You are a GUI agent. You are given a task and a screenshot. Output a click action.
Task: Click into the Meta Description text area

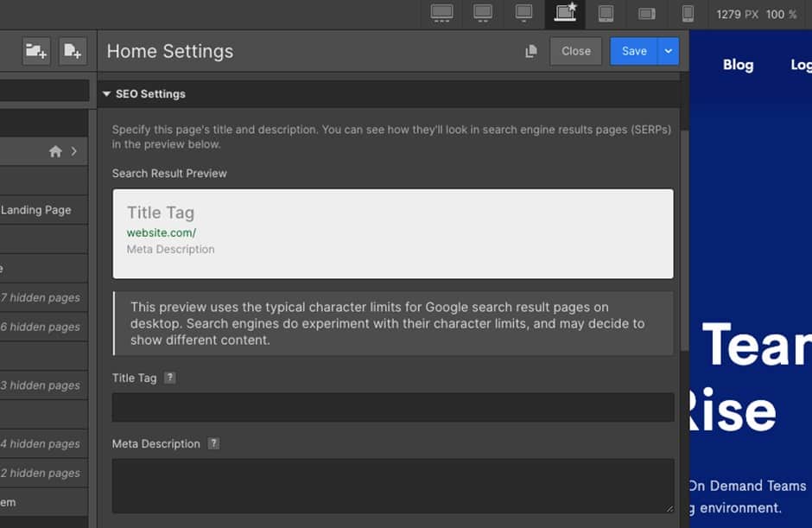(x=392, y=486)
